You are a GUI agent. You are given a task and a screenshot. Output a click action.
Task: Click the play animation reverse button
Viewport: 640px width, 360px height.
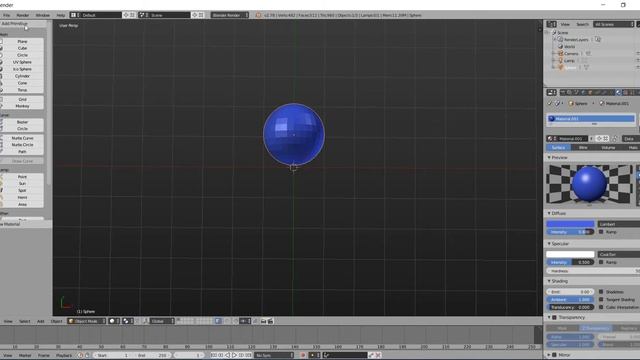click(x=228, y=356)
